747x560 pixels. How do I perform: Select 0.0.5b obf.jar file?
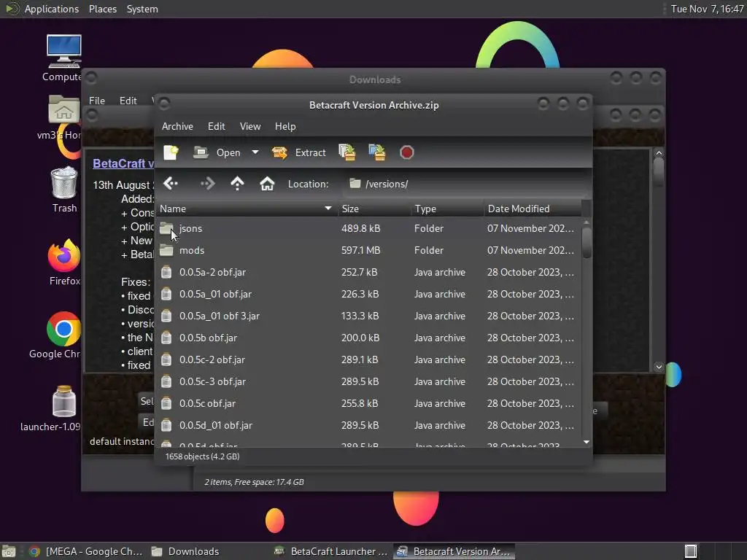point(368,338)
